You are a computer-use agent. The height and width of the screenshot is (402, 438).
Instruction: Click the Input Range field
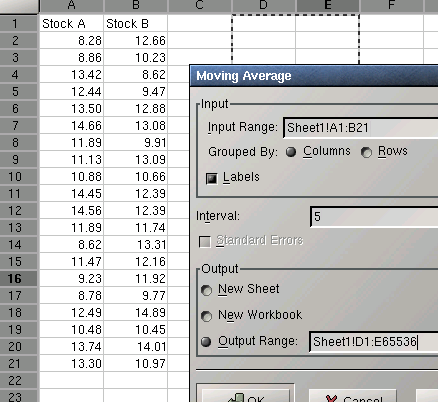coord(361,128)
